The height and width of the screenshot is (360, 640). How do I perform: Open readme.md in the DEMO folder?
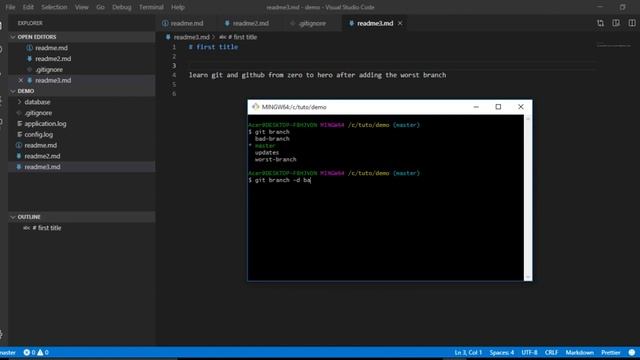(82, 145)
